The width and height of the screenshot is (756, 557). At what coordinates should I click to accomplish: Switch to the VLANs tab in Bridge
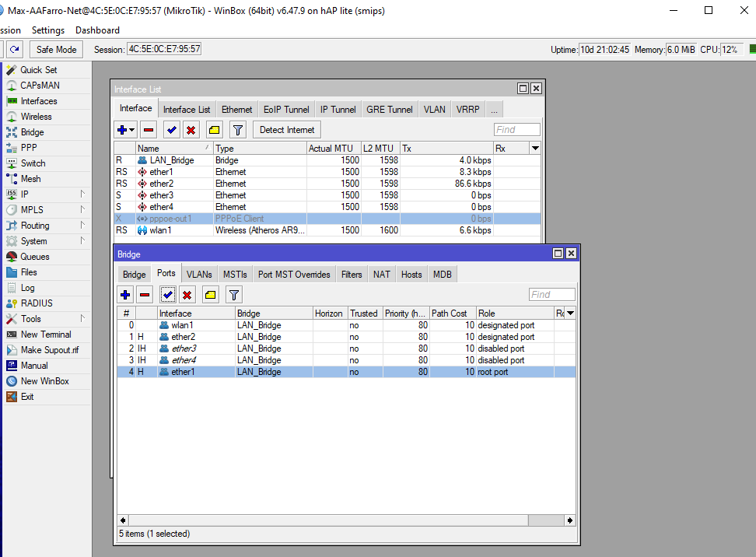(199, 275)
